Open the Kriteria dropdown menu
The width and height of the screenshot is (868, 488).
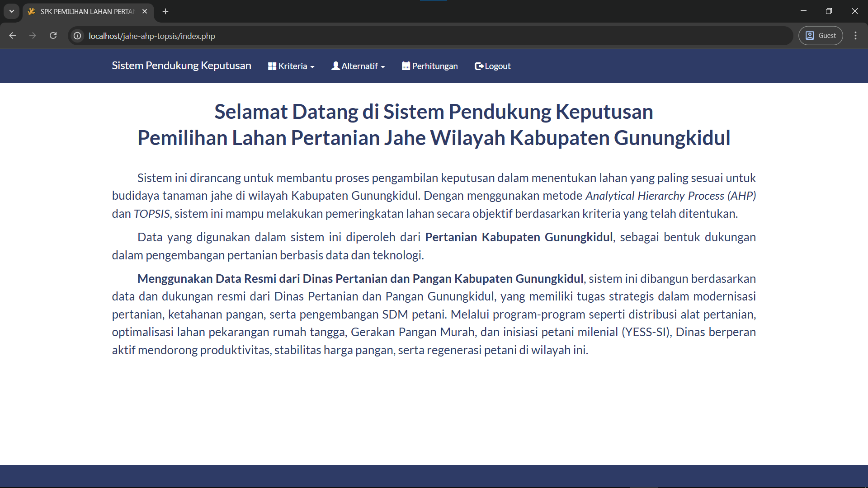click(x=291, y=66)
